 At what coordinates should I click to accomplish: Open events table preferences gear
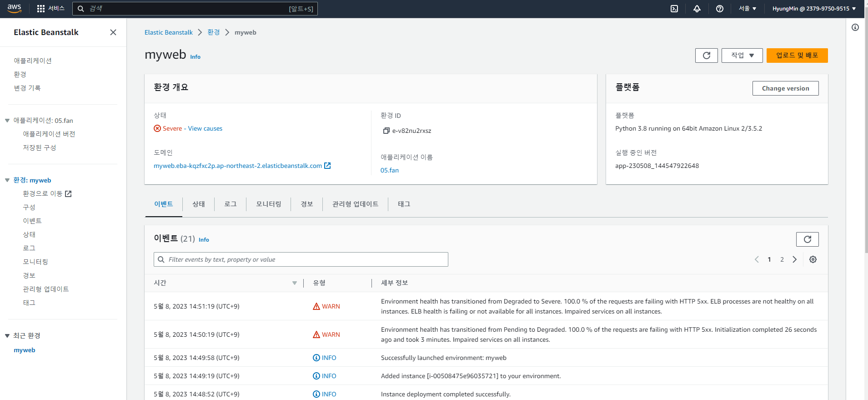813,259
